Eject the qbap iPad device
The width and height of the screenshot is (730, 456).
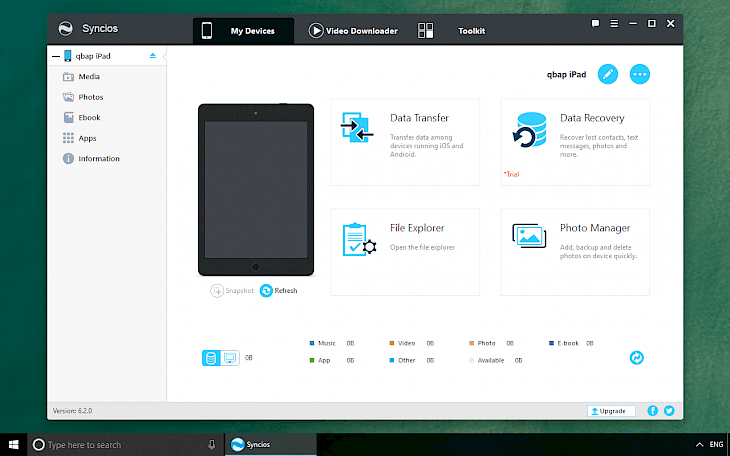tap(153, 56)
